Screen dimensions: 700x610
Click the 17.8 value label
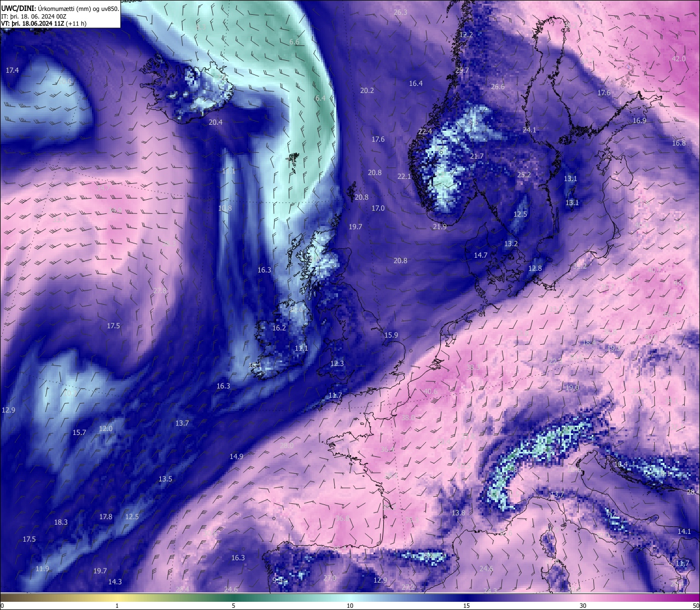(106, 517)
